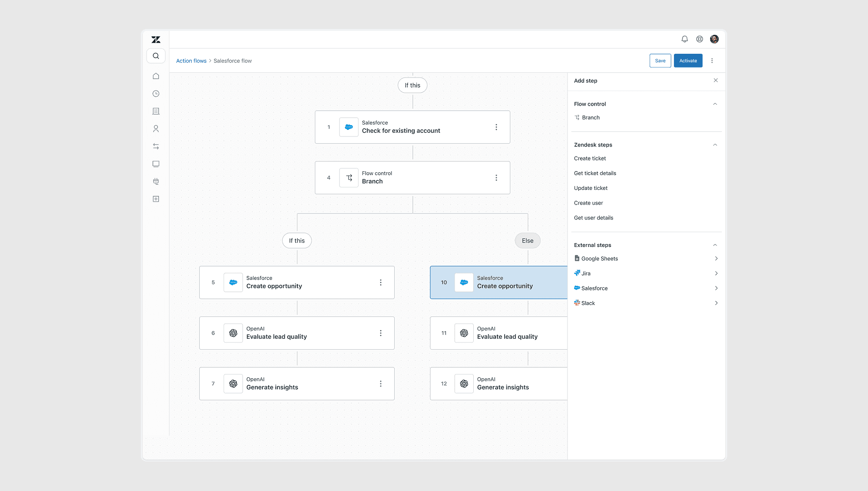Screen dimensions: 868x491
Task: Open the plug apps icon in sidebar
Action: coord(156,181)
